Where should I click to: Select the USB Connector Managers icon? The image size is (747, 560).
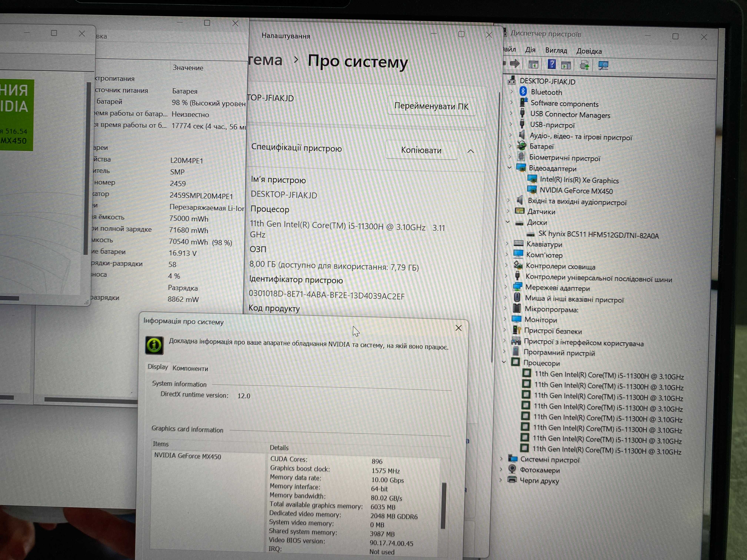(x=522, y=113)
